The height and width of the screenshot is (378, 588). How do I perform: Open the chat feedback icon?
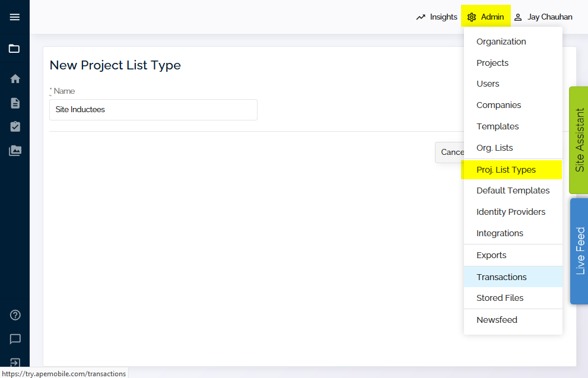pos(15,339)
